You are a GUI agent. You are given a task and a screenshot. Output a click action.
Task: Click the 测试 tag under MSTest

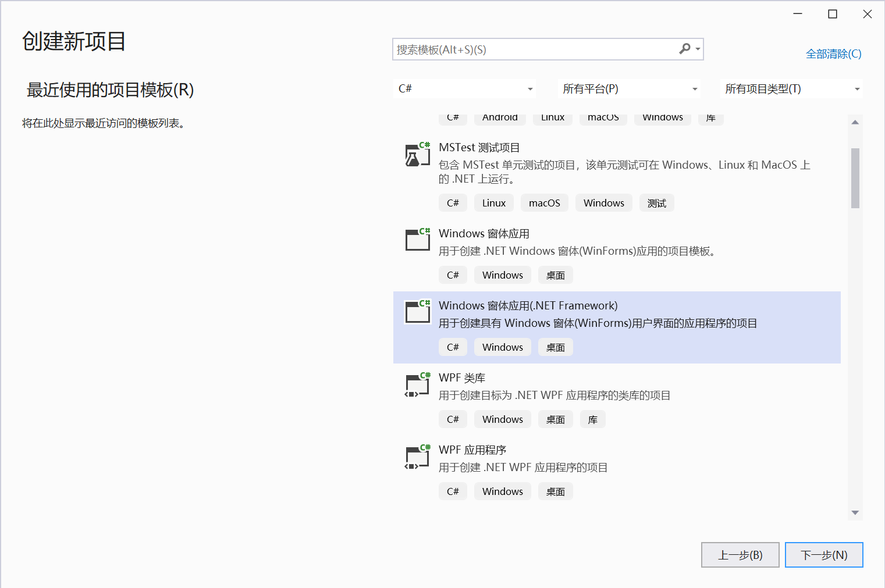click(657, 203)
